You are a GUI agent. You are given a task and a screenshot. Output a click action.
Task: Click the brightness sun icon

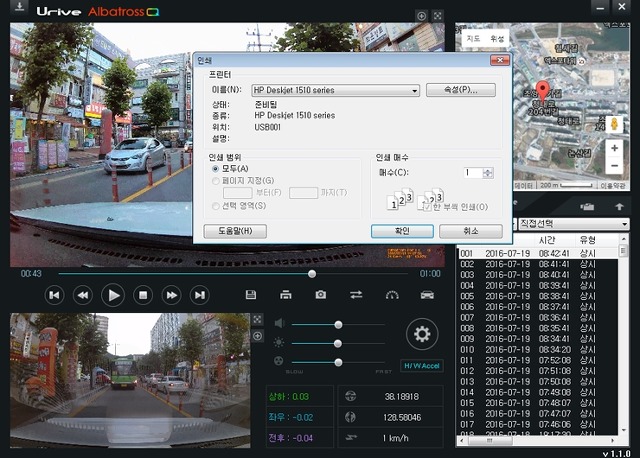pyautogui.click(x=279, y=342)
